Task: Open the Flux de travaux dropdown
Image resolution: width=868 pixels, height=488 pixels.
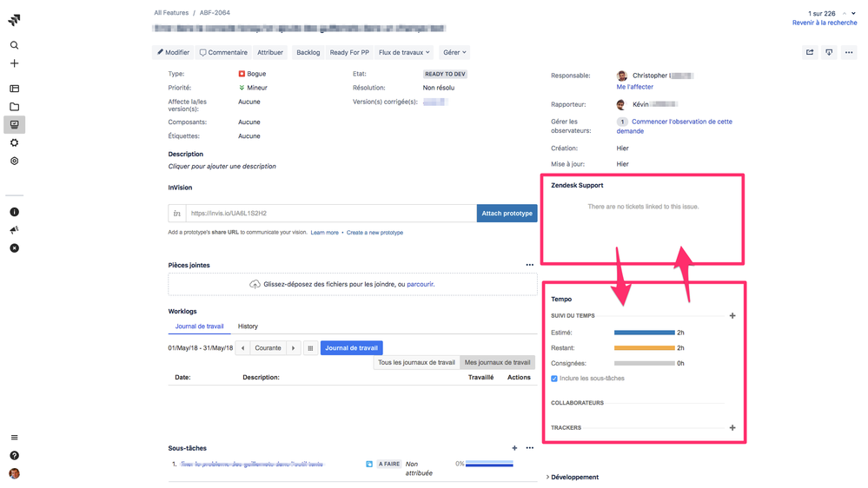Action: tap(404, 52)
